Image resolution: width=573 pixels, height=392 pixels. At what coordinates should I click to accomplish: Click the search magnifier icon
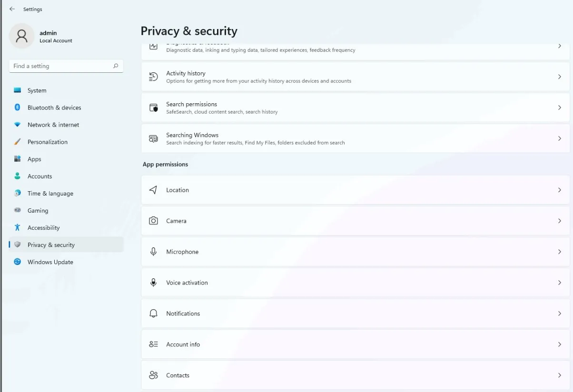click(x=116, y=66)
